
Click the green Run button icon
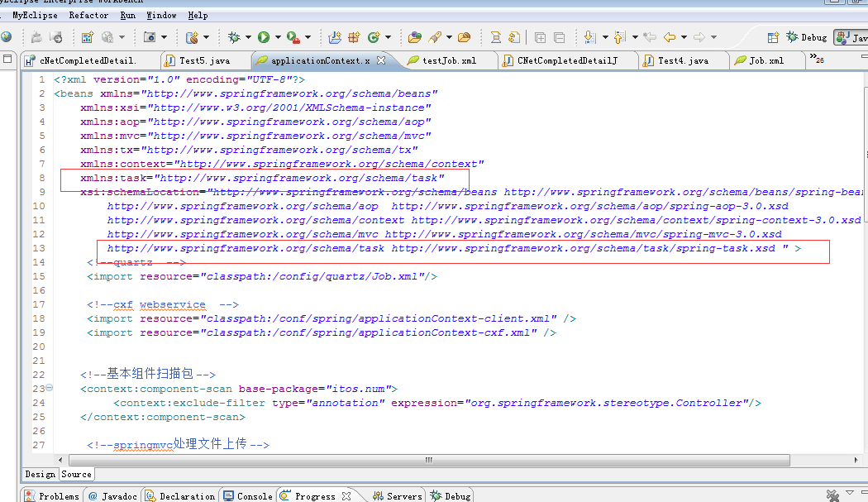pos(263,37)
